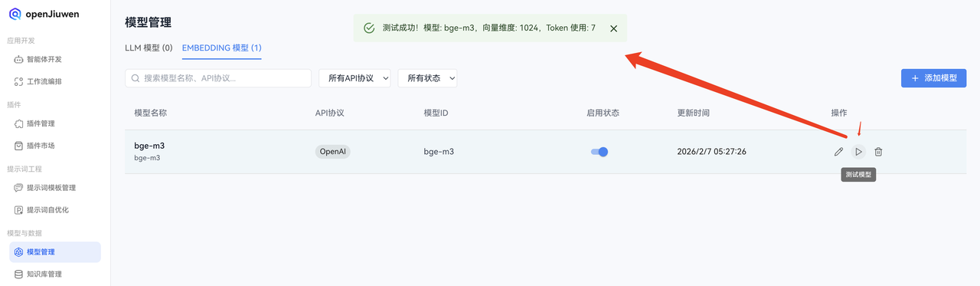Open the 所有API协议 dropdown
The width and height of the screenshot is (980, 286).
[x=354, y=78]
